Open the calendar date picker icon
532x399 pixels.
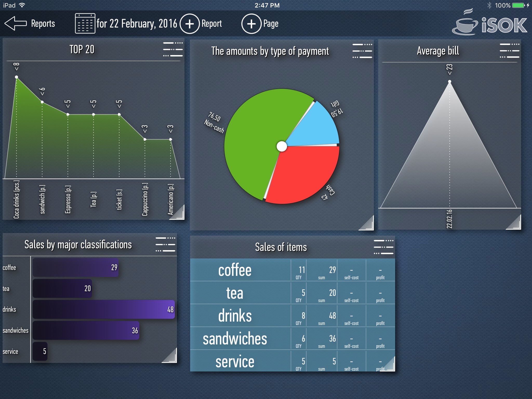point(85,23)
